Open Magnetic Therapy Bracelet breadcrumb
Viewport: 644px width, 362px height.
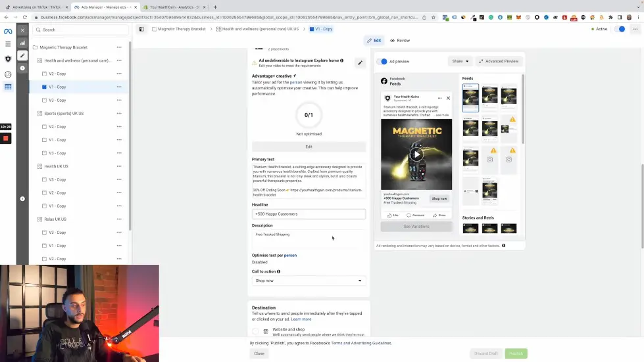click(x=179, y=29)
